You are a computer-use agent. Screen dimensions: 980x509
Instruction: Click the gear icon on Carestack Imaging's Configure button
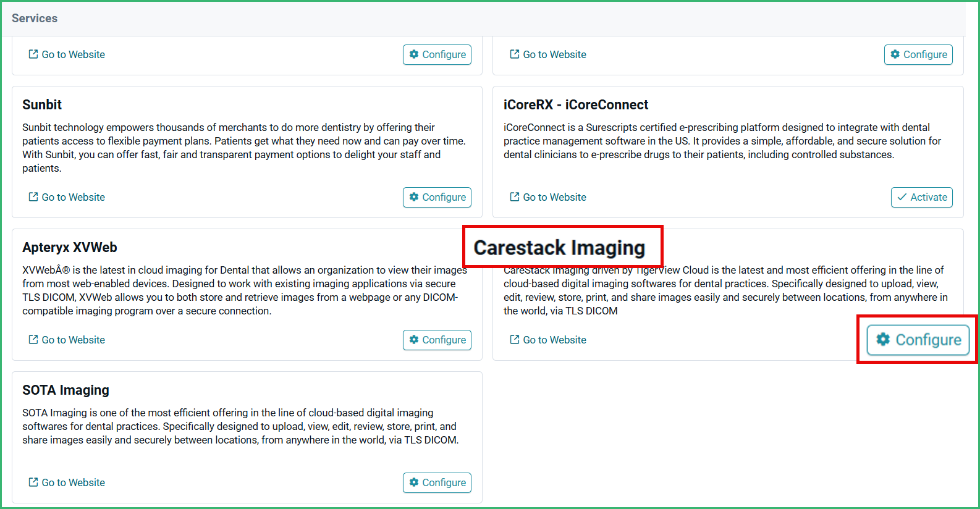coord(882,340)
